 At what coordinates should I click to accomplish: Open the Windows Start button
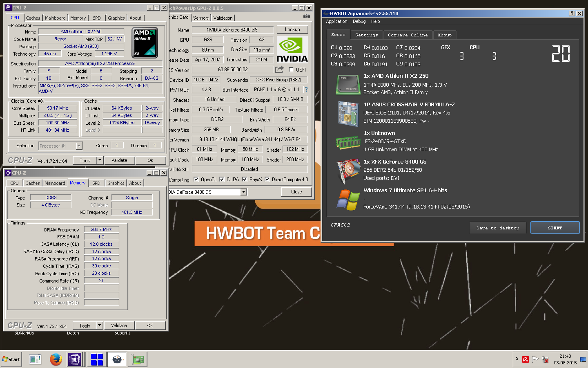(11, 359)
